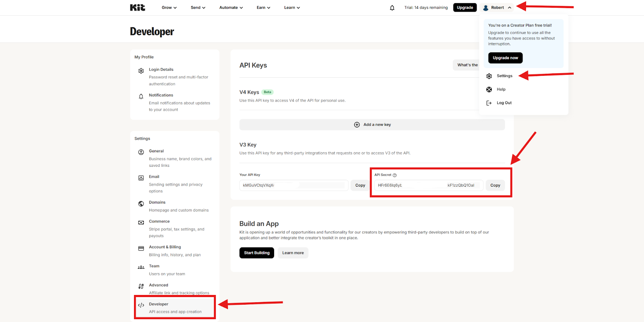Image resolution: width=644 pixels, height=322 pixels.
Task: Click the Settings gear icon in dropdown
Action: (x=489, y=76)
